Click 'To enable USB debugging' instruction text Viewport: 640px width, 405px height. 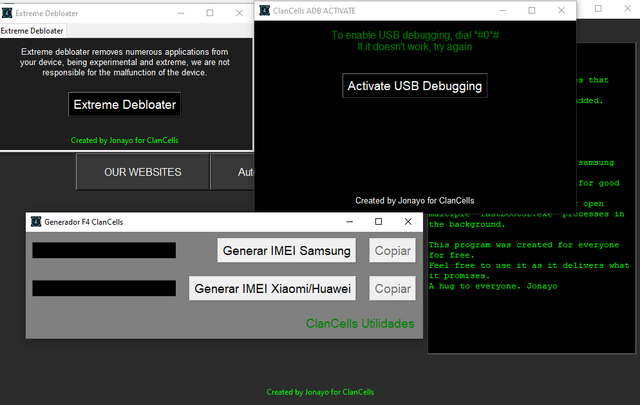point(415,35)
